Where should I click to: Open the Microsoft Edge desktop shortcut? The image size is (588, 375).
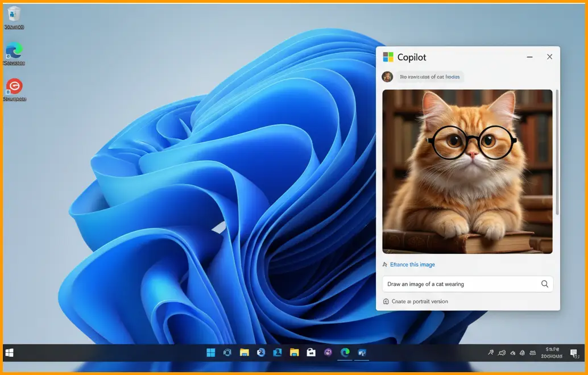(x=14, y=51)
